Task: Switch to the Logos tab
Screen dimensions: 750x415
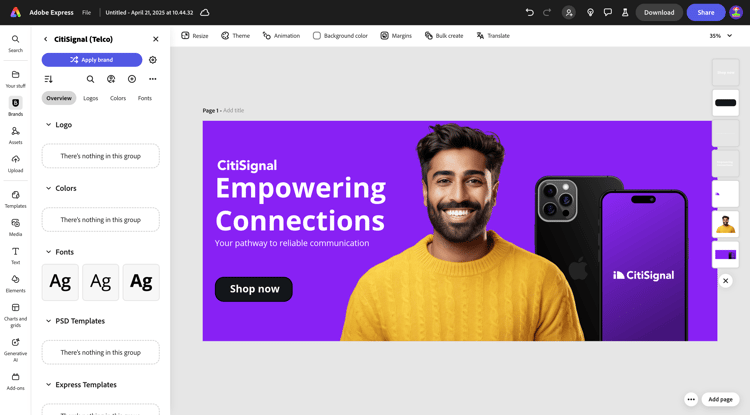Action: coord(90,98)
